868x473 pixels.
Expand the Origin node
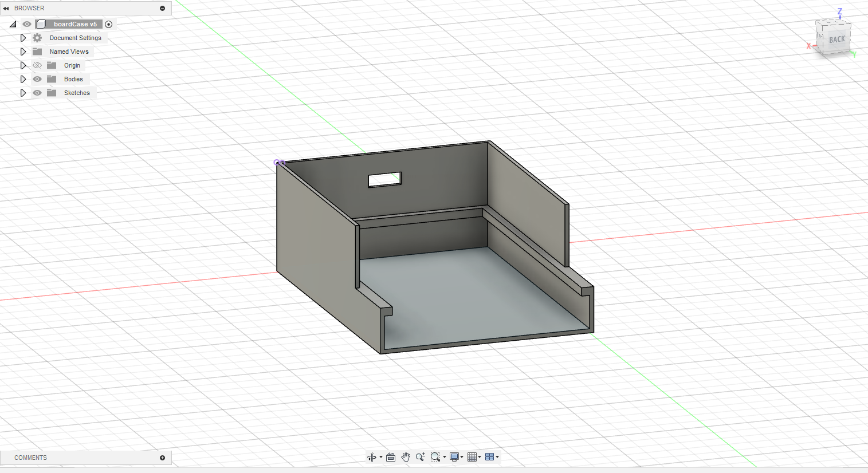[23, 65]
